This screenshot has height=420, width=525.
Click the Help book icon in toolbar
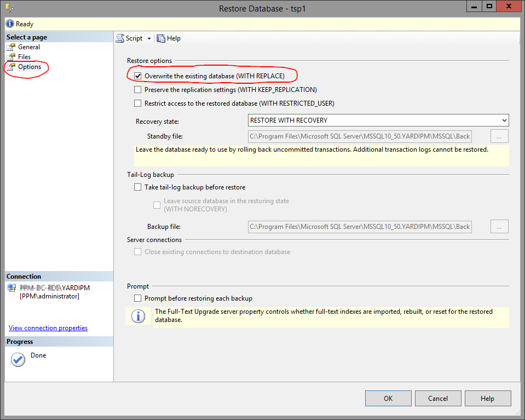point(161,38)
